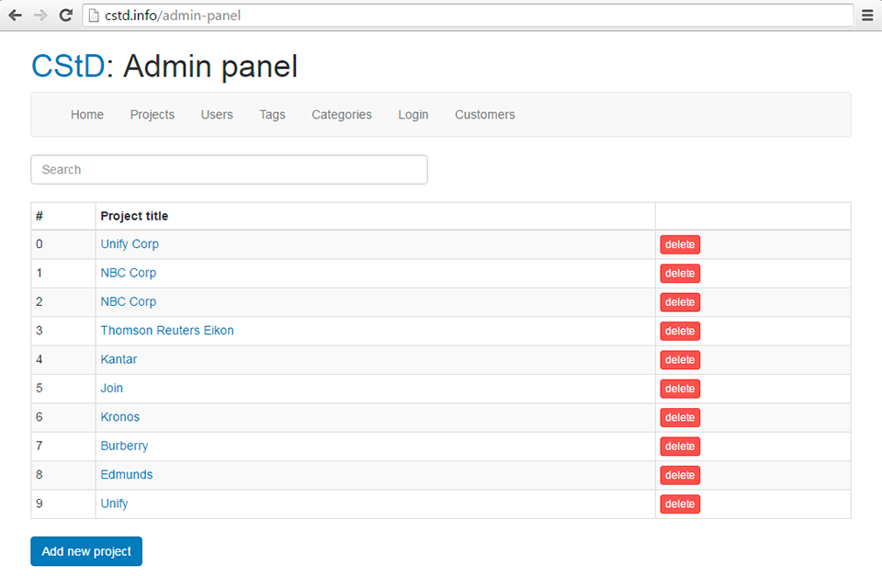The width and height of the screenshot is (882, 588).
Task: Open the Burberry project link
Action: pyautogui.click(x=124, y=446)
